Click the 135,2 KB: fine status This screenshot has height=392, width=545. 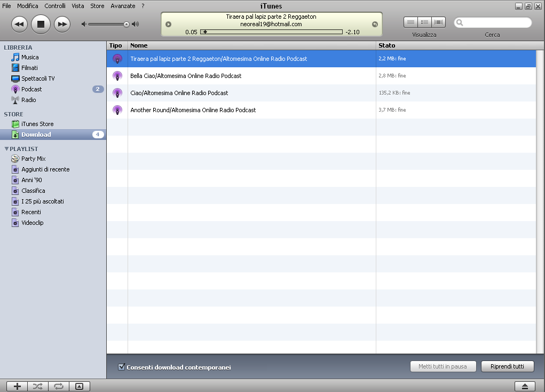[394, 93]
